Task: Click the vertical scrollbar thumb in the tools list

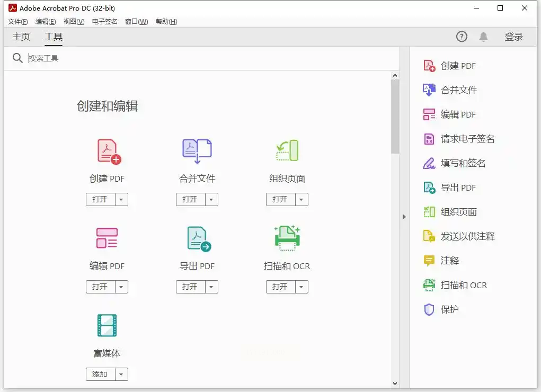Action: pos(395,117)
